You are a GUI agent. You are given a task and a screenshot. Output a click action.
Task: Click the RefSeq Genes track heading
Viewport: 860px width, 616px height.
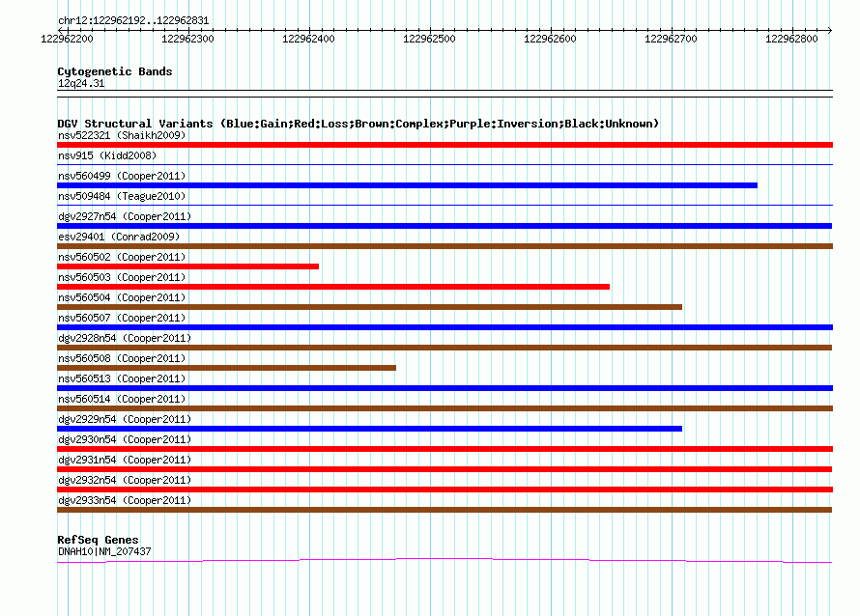click(98, 540)
